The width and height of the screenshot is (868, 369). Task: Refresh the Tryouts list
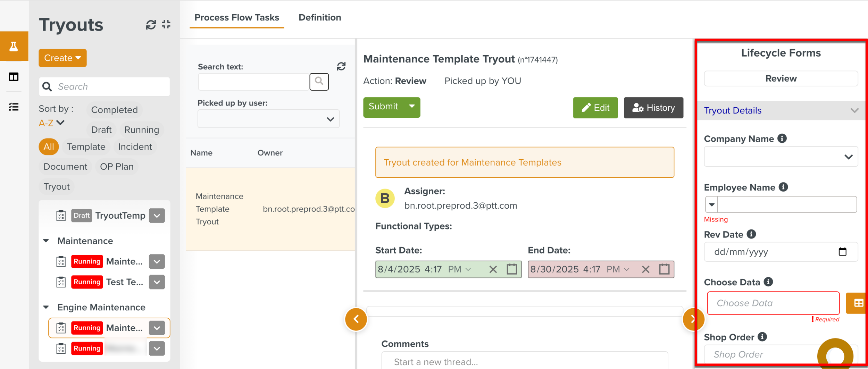coord(151,25)
